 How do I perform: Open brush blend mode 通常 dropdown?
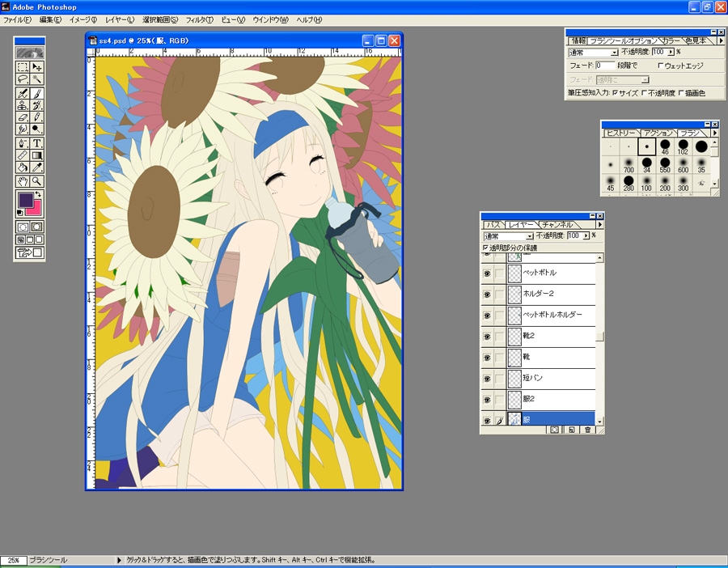pos(594,52)
